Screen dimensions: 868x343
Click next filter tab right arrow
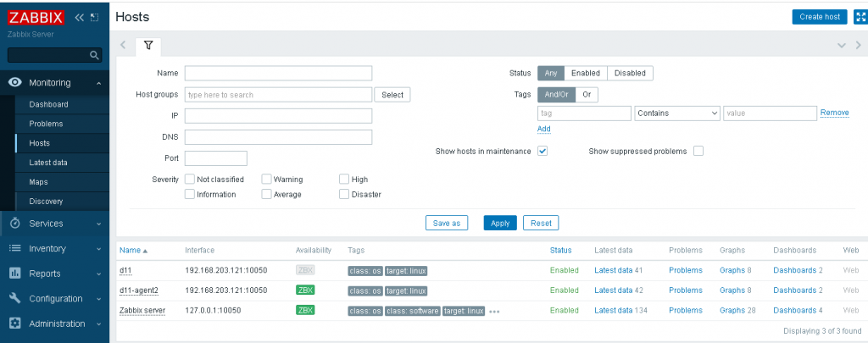click(858, 46)
